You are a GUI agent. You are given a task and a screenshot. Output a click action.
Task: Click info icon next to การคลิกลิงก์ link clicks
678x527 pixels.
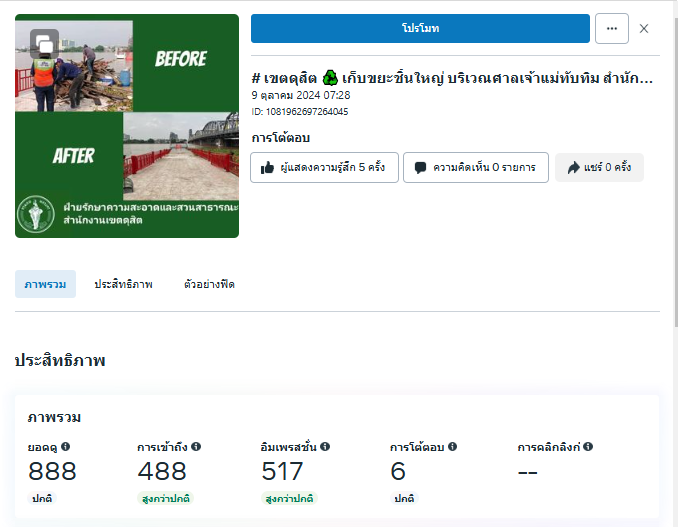click(x=588, y=446)
